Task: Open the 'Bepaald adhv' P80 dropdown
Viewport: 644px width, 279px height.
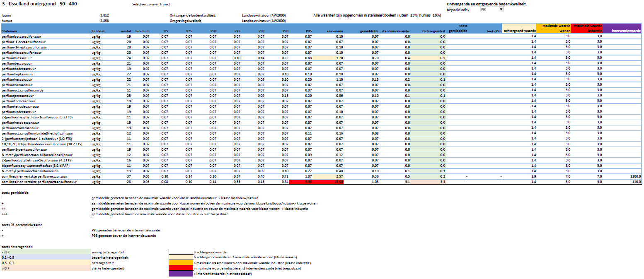Action: [501, 9]
